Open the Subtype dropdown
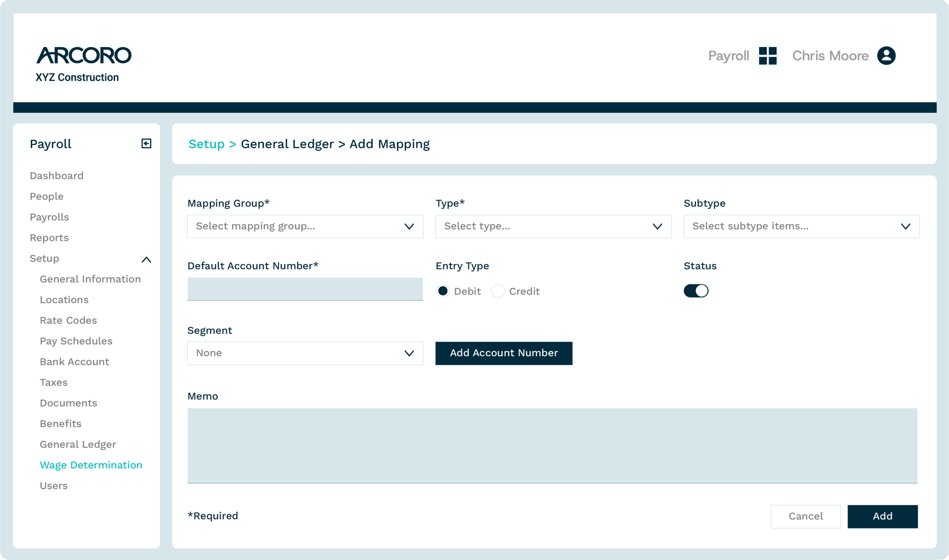The image size is (949, 560). (x=801, y=227)
